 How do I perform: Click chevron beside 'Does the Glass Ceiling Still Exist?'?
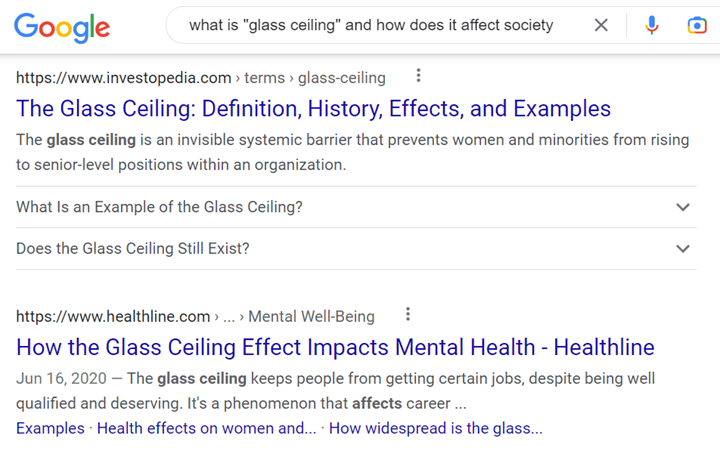point(683,248)
